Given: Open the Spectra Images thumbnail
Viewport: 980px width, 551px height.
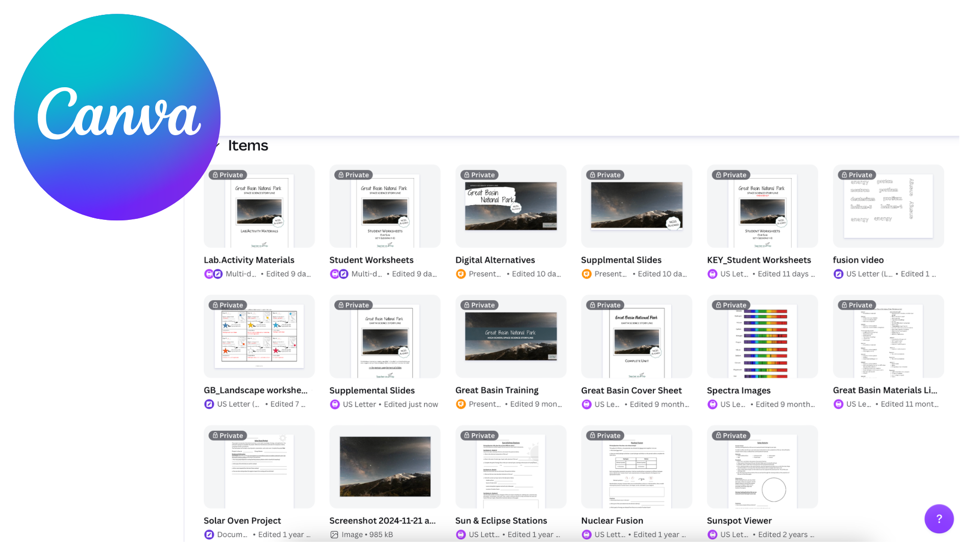Looking at the screenshot, I should 763,336.
